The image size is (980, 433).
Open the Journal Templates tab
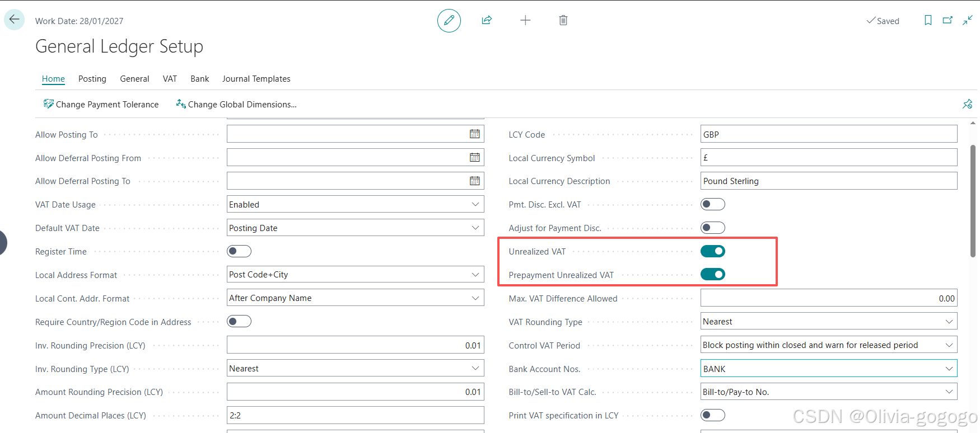(x=256, y=79)
